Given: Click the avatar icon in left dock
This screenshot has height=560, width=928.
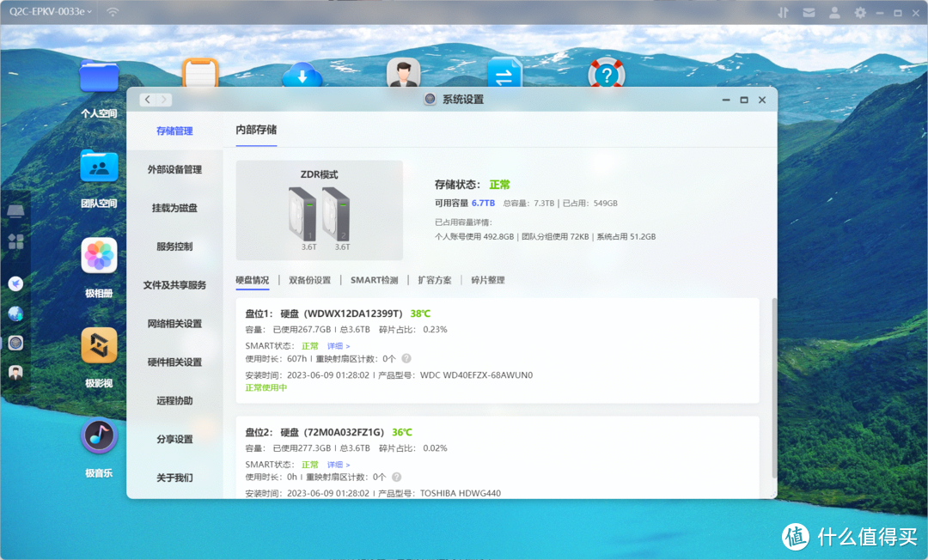Looking at the screenshot, I should [x=16, y=373].
